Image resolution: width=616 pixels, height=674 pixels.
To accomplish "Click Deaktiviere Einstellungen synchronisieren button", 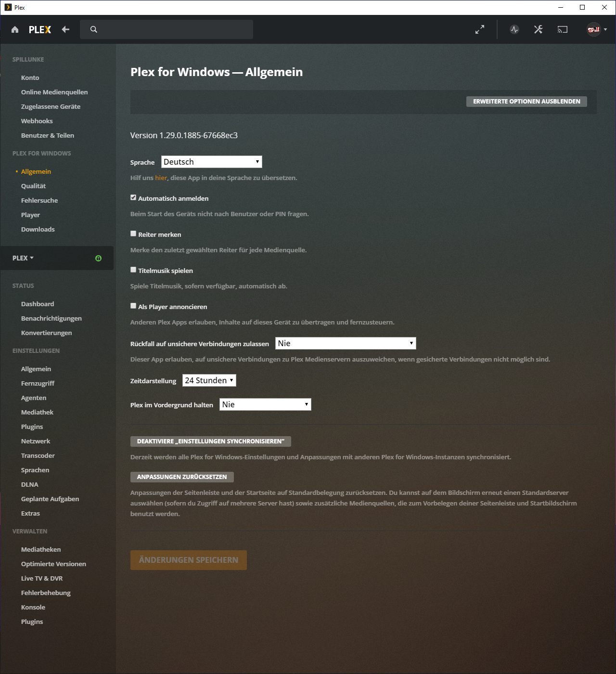I will coord(211,441).
